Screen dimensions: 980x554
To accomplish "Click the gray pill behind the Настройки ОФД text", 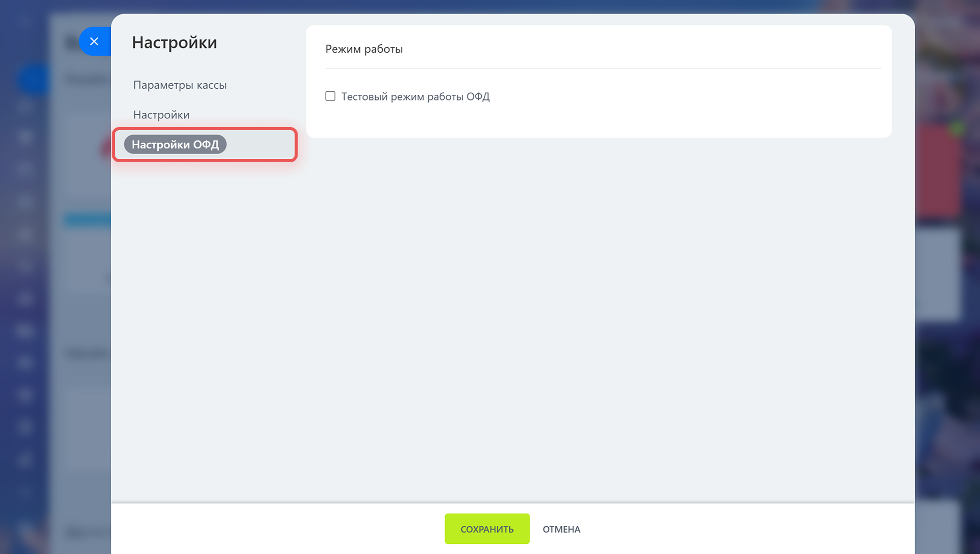I will pos(175,144).
